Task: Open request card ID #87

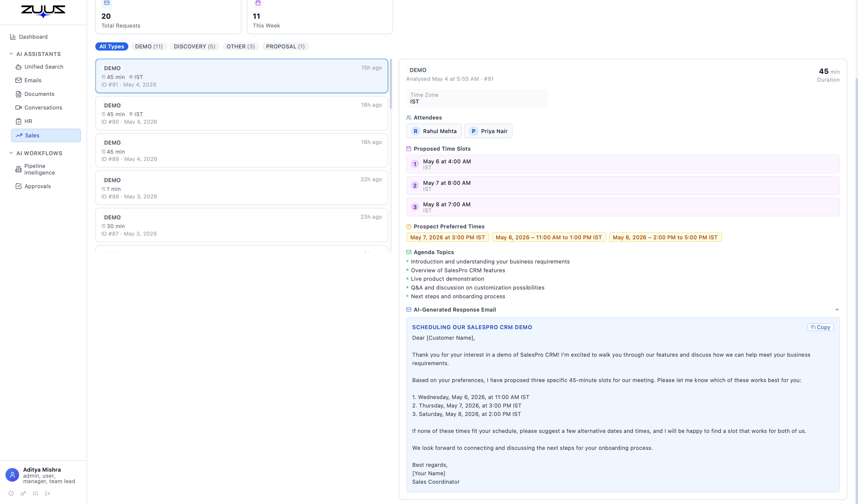Action: [x=241, y=225]
